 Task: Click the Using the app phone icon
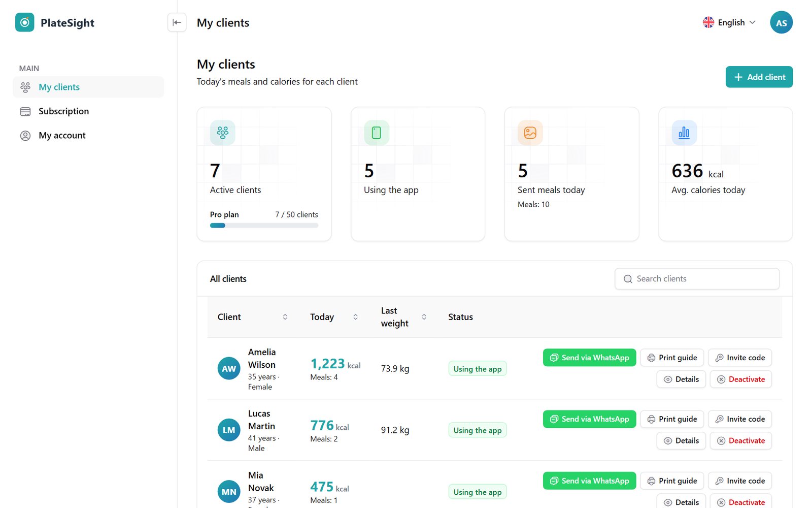(x=376, y=133)
